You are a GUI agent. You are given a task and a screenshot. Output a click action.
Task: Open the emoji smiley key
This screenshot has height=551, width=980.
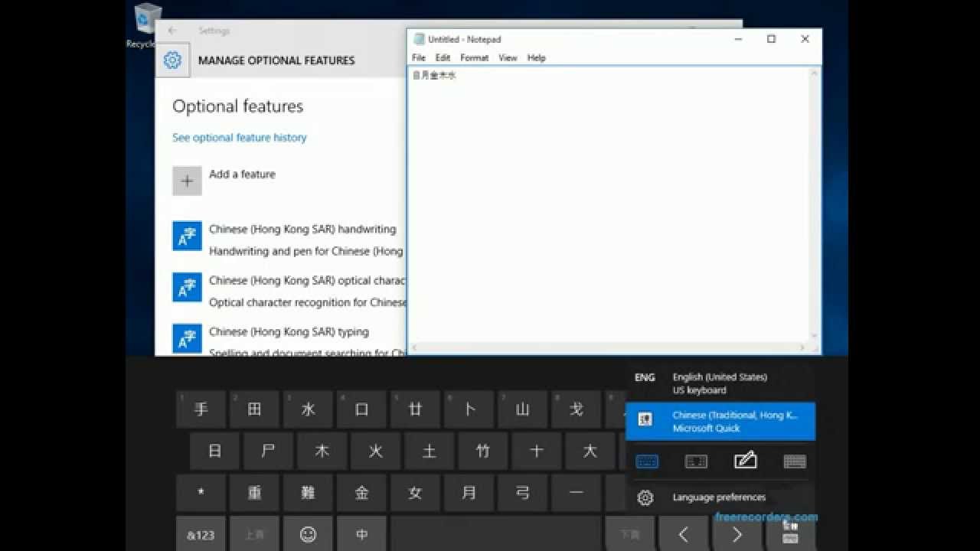point(308,534)
